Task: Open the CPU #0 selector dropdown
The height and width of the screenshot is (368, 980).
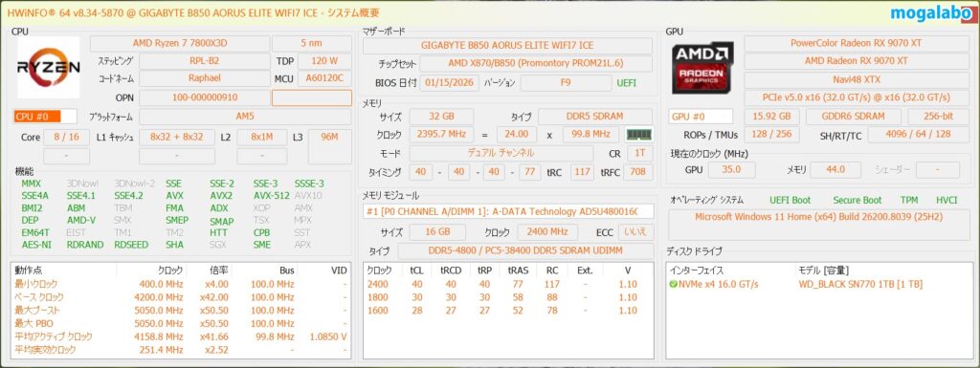Action: pos(45,117)
